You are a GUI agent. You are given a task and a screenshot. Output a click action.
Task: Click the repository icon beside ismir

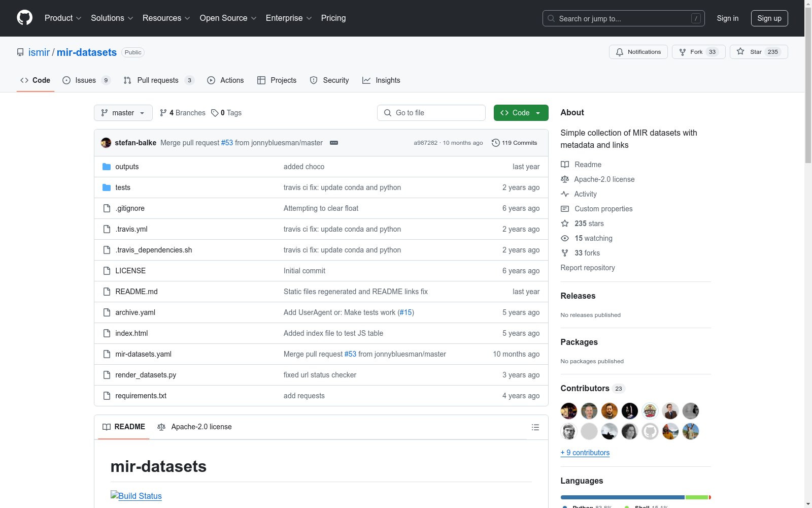tap(20, 52)
